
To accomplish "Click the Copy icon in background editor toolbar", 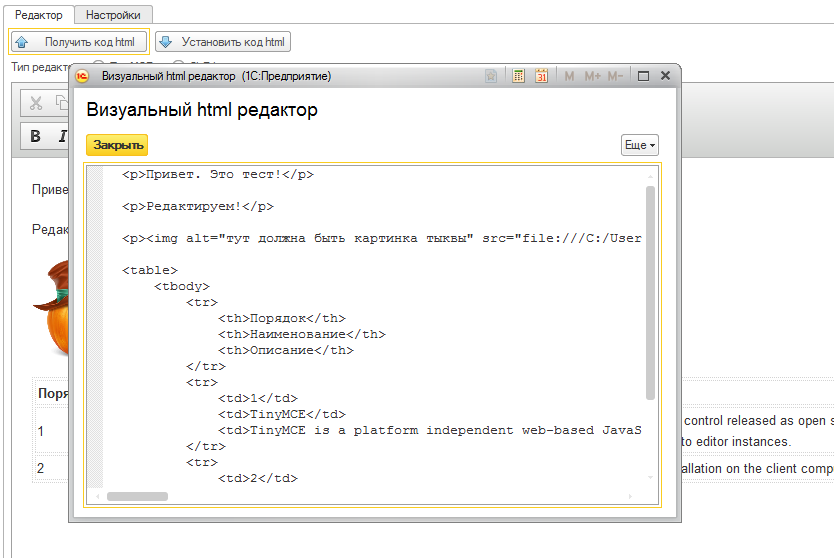I will [x=62, y=102].
